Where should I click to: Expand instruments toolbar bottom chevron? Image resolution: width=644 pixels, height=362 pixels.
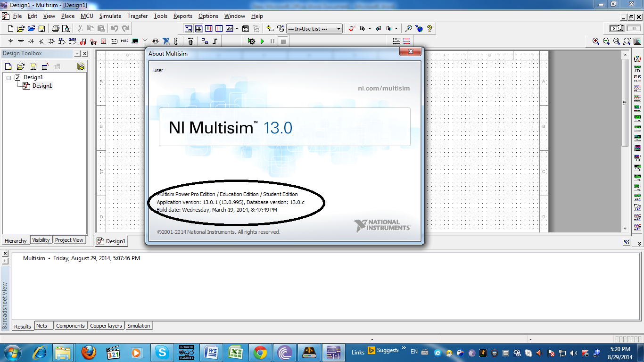[640, 243]
